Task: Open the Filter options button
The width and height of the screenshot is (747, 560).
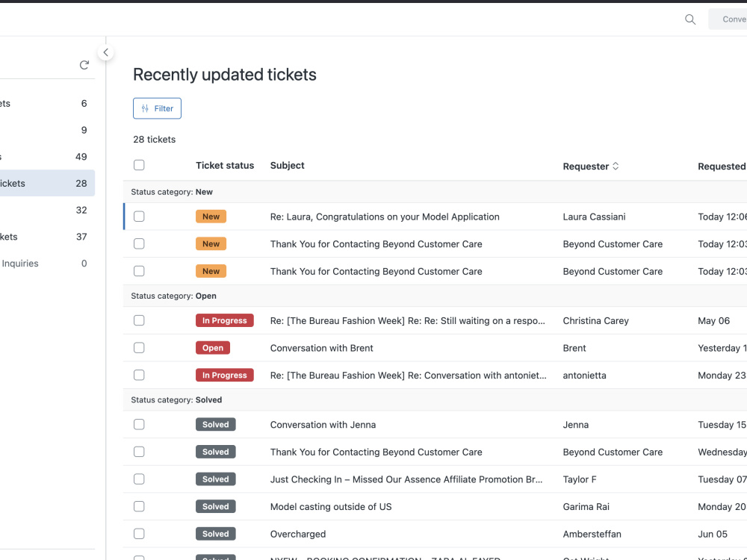Action: (x=157, y=108)
